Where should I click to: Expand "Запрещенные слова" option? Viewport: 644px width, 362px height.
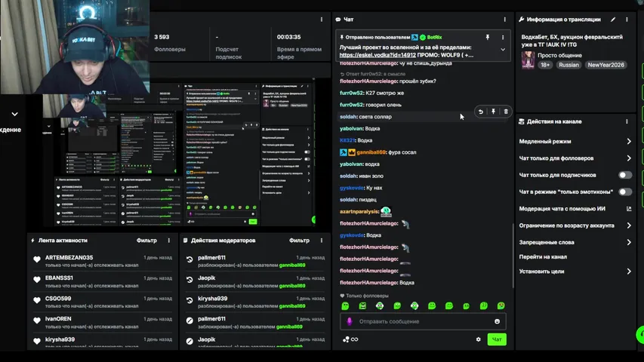click(628, 242)
